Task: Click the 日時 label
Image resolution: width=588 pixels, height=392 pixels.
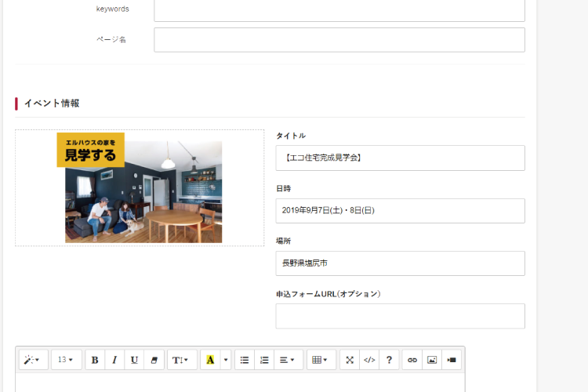Action: point(283,188)
